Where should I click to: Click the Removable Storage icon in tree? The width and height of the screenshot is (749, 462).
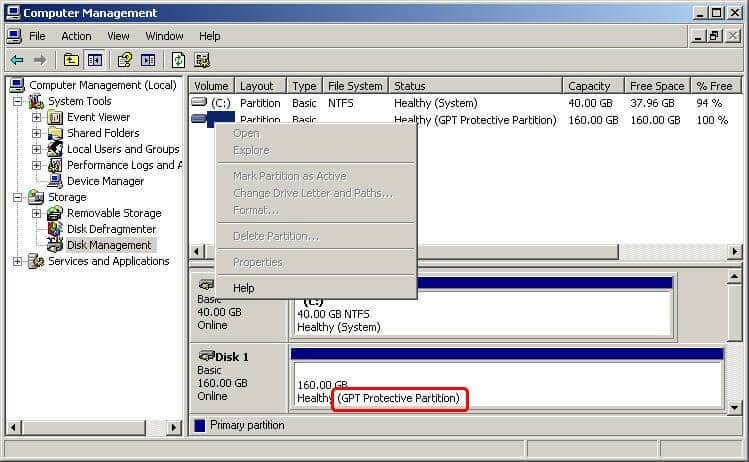coord(55,213)
